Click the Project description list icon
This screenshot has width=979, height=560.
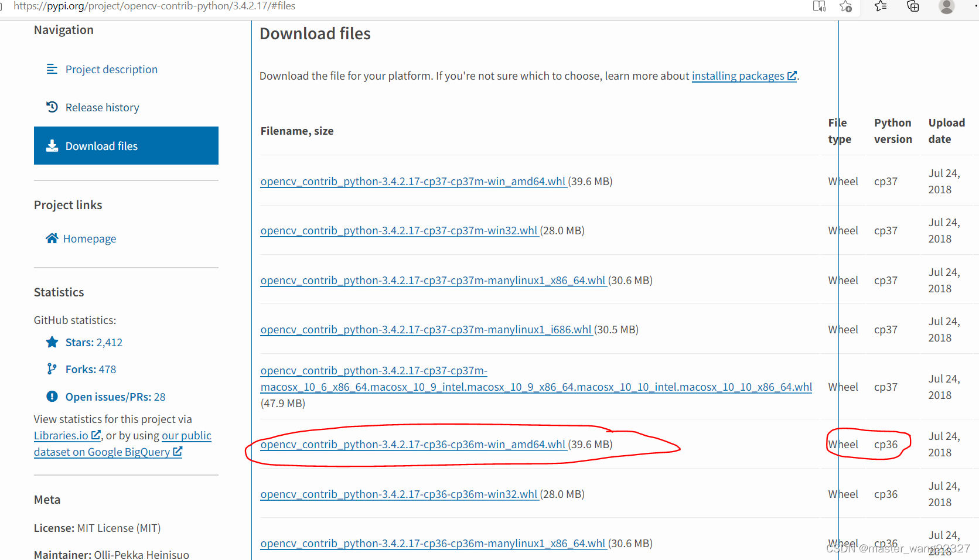tap(52, 69)
